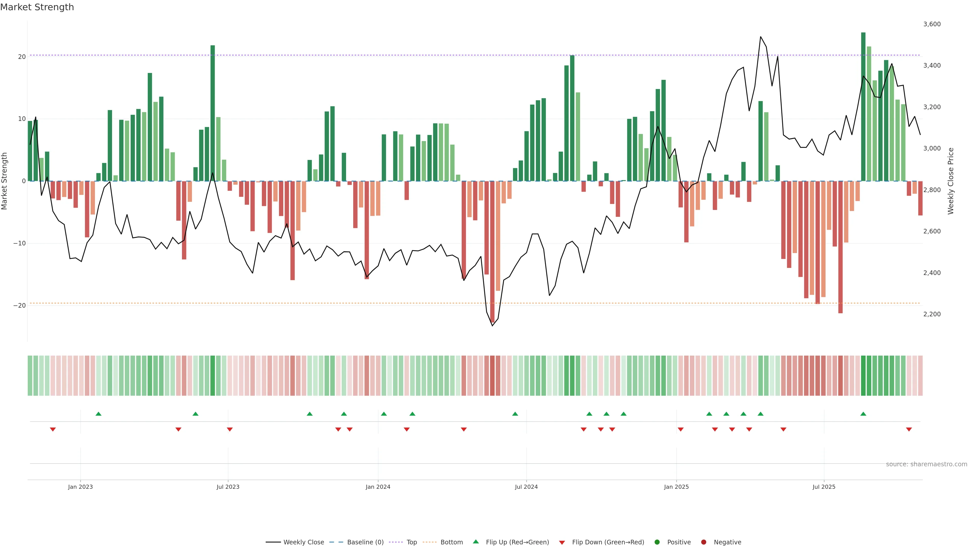Click the green Positive circle legend icon
This screenshot has height=551, width=980.
tap(657, 542)
